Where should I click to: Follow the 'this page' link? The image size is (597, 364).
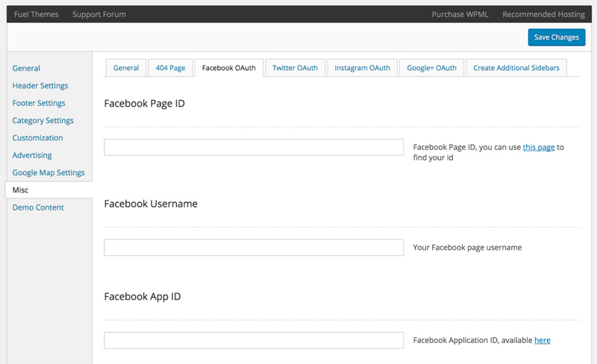pos(539,147)
